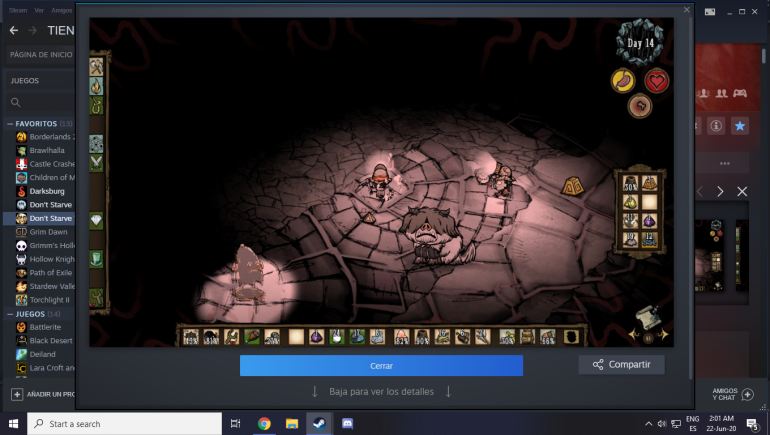Show previous screenshot with left chevron
This screenshot has width=770, height=435.
pos(700,191)
